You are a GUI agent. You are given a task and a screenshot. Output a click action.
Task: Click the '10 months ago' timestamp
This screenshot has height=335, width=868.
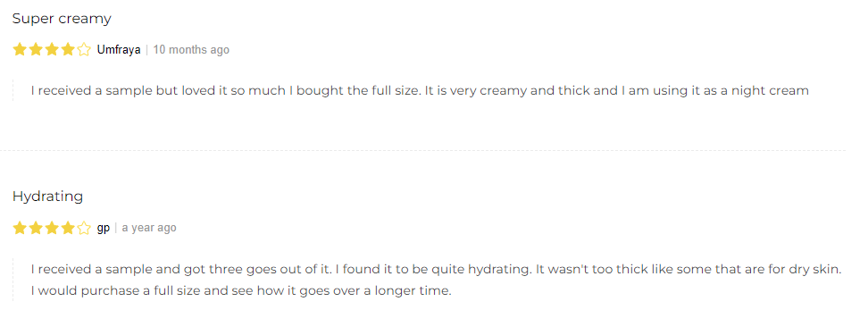pyautogui.click(x=191, y=50)
